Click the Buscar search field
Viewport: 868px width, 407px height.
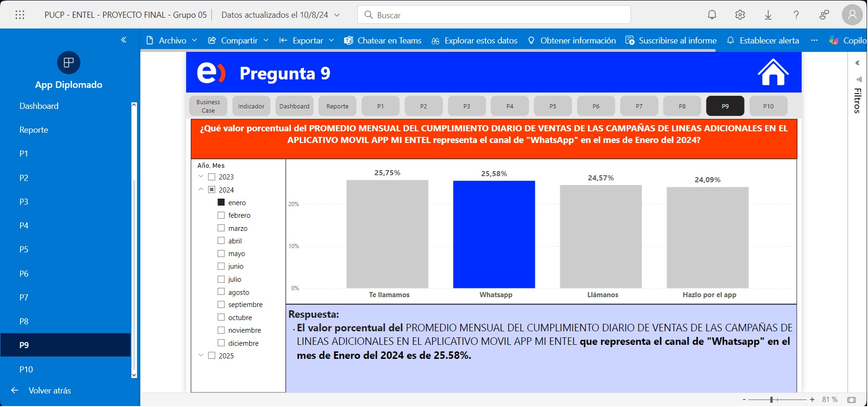[495, 15]
